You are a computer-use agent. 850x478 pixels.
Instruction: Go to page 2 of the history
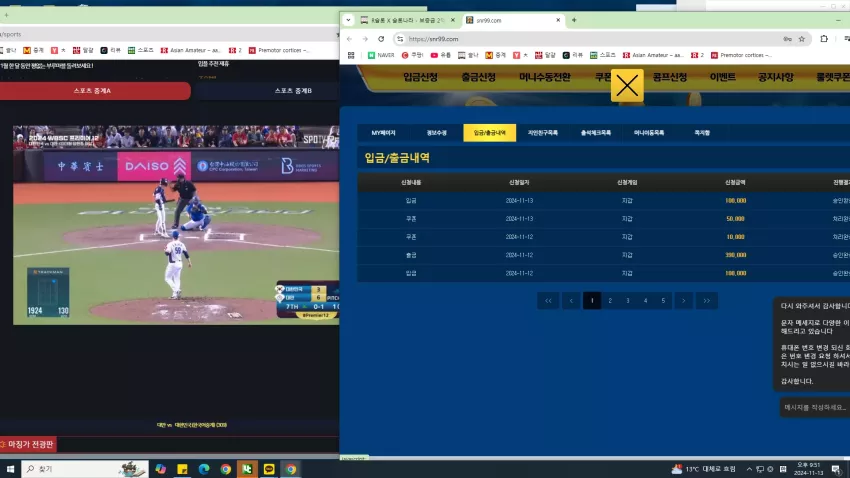(610, 301)
